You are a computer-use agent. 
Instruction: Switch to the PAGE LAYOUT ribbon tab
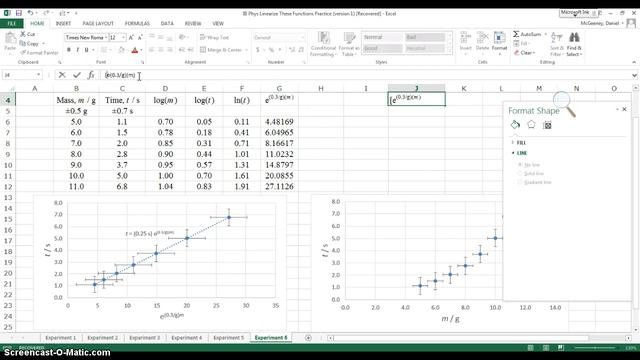point(98,24)
